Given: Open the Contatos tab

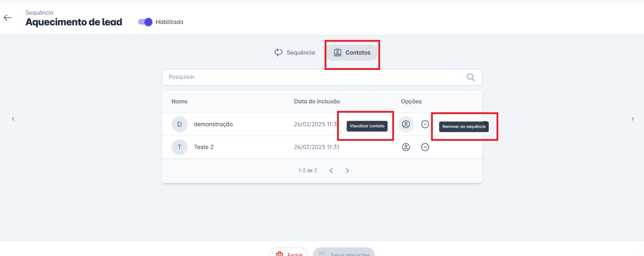Looking at the screenshot, I should 352,53.
